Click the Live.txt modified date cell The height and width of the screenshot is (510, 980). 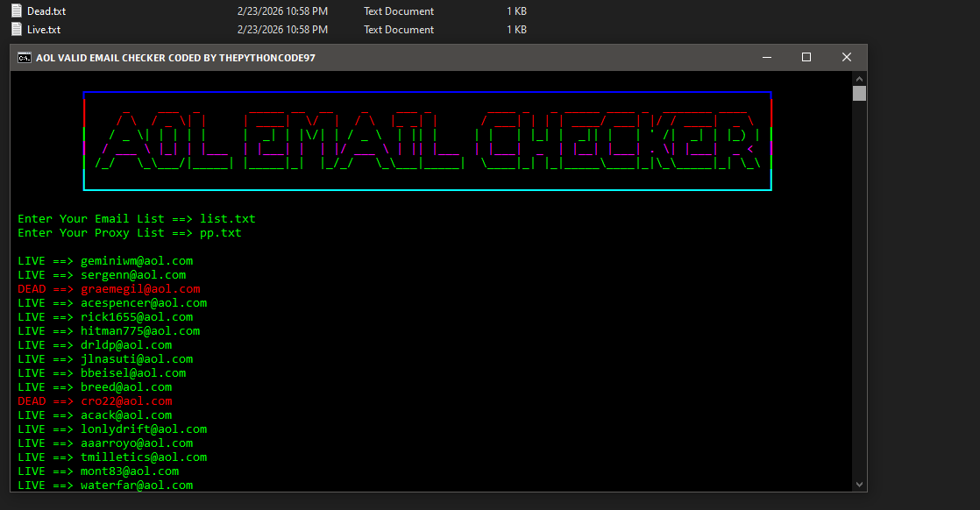[282, 30]
